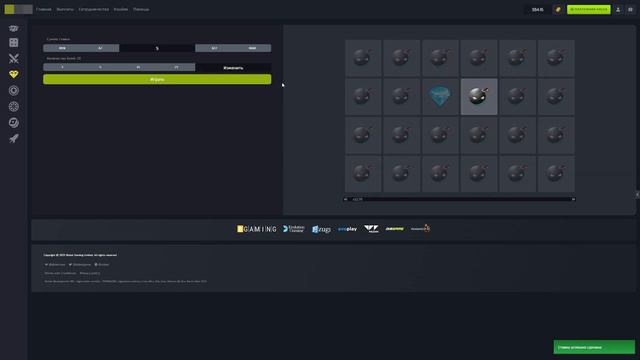Open the Помощь menu item

(x=141, y=9)
